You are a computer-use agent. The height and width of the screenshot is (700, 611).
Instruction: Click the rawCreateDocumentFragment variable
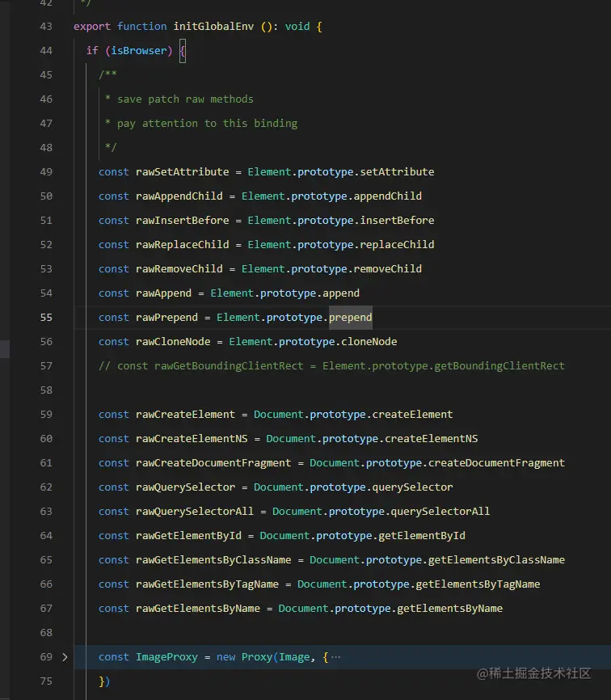pos(213,463)
